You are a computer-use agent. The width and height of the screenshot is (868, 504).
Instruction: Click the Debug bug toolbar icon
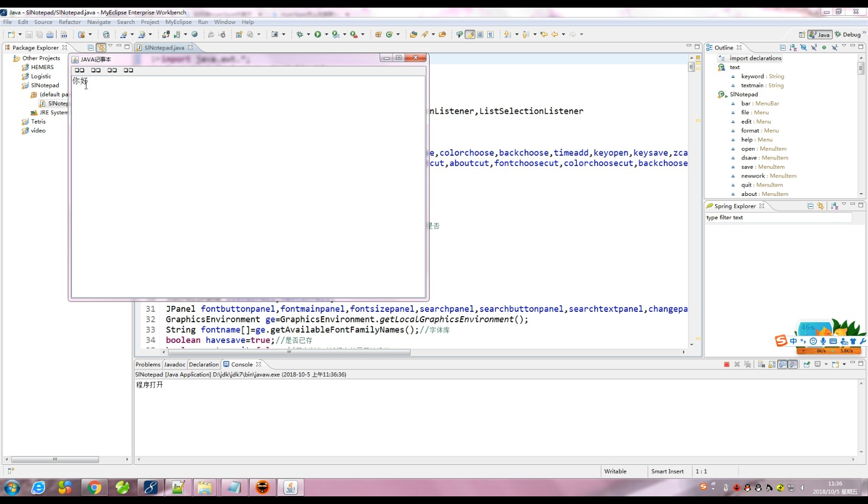click(300, 34)
